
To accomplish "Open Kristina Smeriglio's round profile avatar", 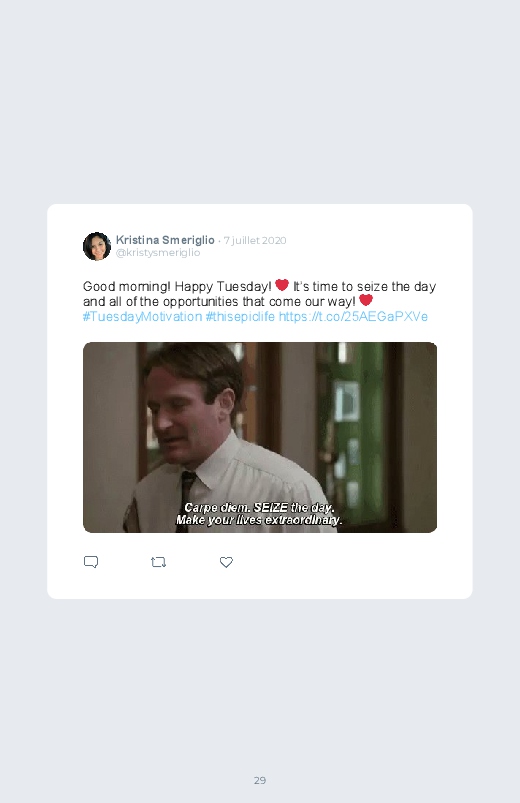I will click(97, 246).
